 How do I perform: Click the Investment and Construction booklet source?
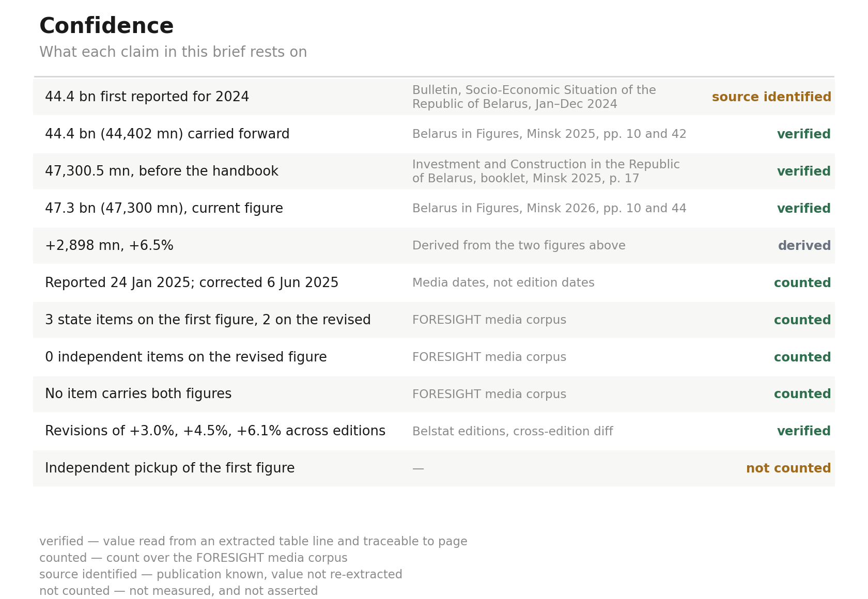point(546,171)
